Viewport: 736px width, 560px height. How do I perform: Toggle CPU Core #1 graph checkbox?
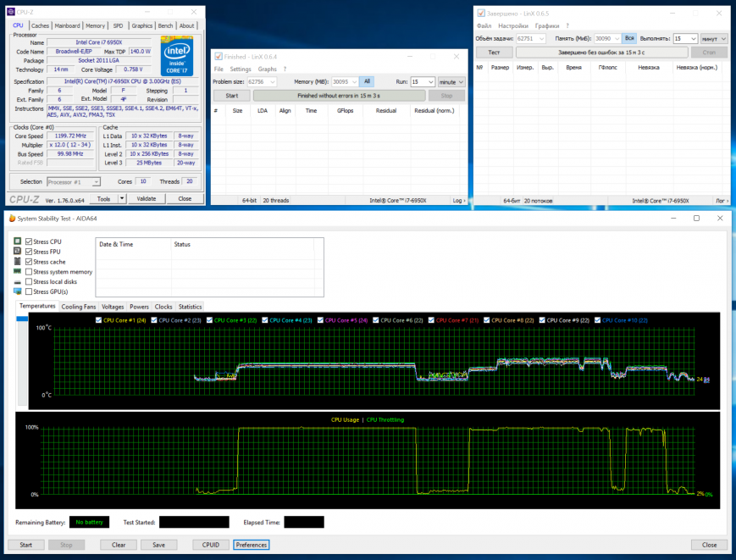point(98,320)
